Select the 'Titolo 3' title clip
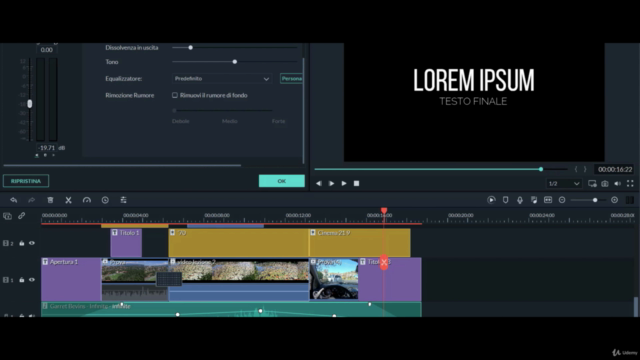Image resolution: width=640 pixels, height=360 pixels. click(390, 280)
